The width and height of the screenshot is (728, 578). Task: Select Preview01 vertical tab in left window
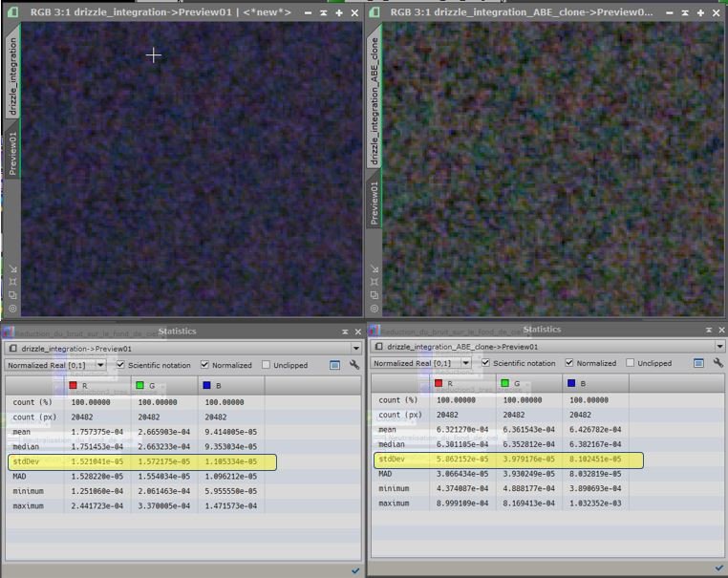[12, 153]
